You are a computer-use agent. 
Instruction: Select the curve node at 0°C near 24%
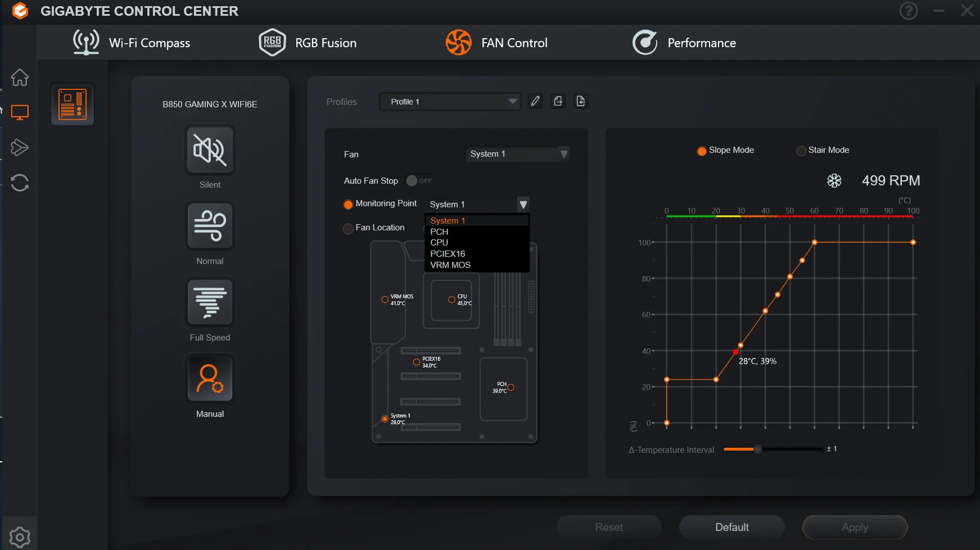pos(667,380)
